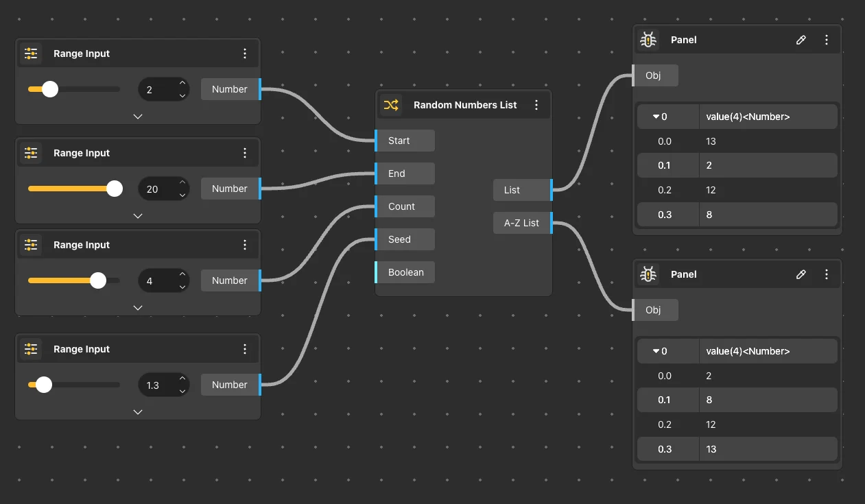Increase the value 20 using its up stepper arrow
This screenshot has height=504, width=865.
coord(182,183)
